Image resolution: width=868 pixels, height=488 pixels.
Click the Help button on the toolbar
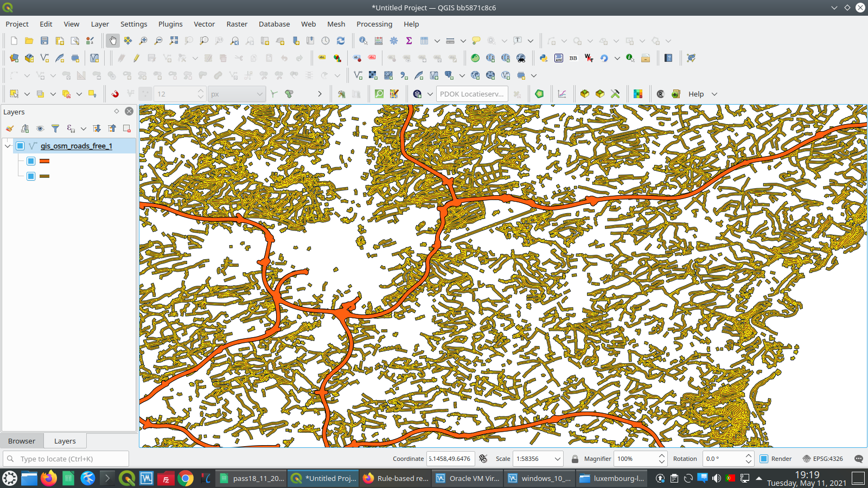[697, 94]
